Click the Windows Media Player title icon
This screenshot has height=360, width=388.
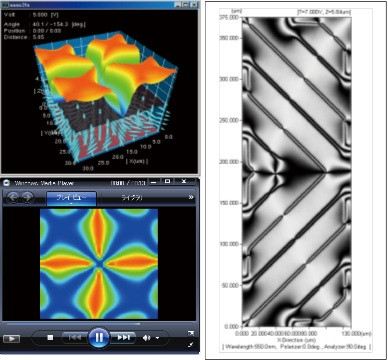[x=7, y=183]
